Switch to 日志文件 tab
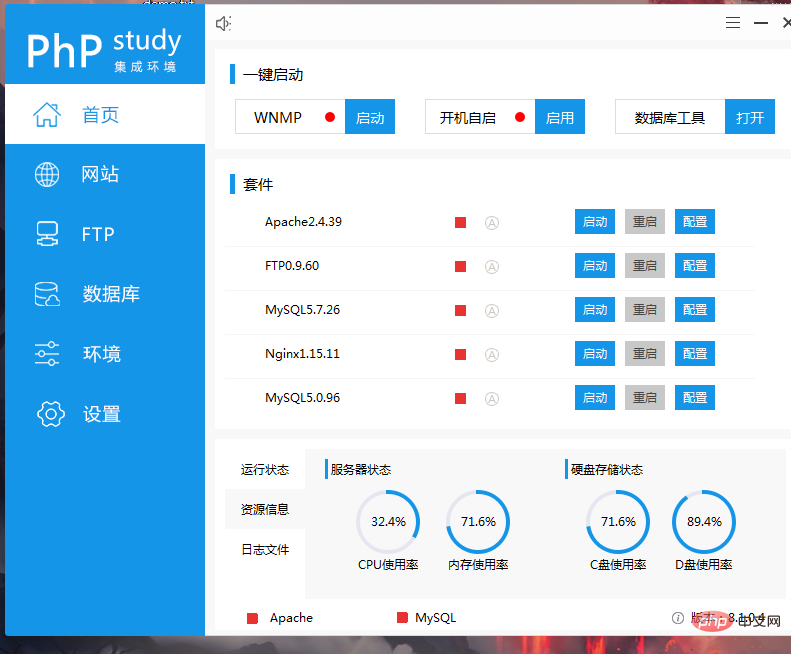Screen dimensions: 791x654 coord(265,549)
